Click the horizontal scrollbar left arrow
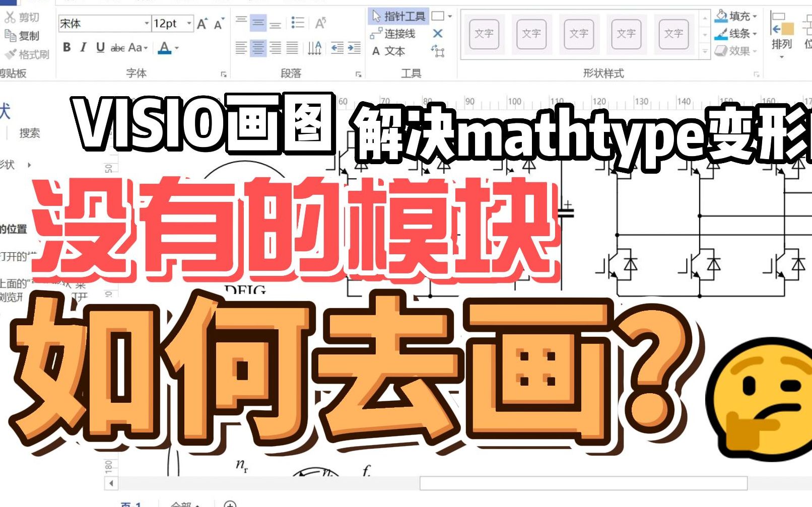 click(111, 483)
